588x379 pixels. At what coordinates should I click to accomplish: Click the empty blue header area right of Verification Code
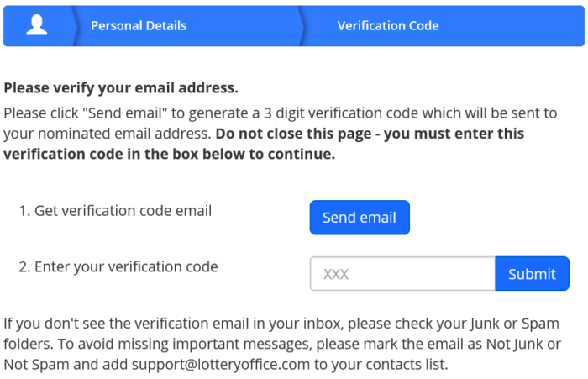(512, 25)
